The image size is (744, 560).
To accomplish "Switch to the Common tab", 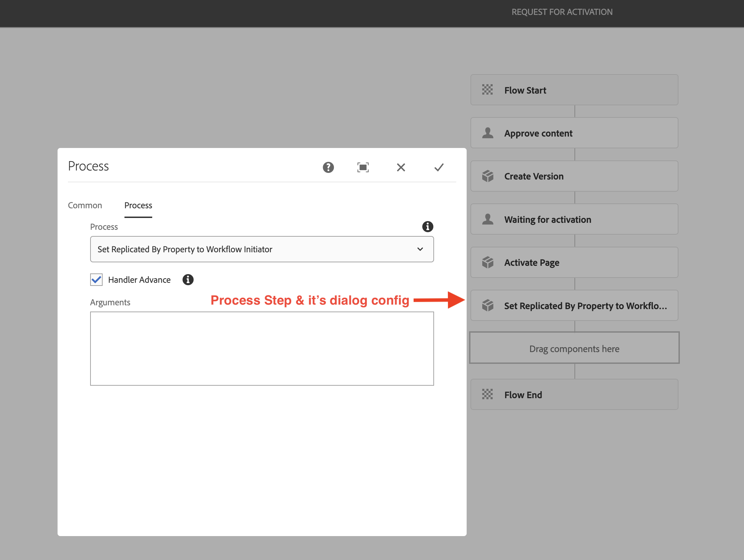I will [x=85, y=205].
